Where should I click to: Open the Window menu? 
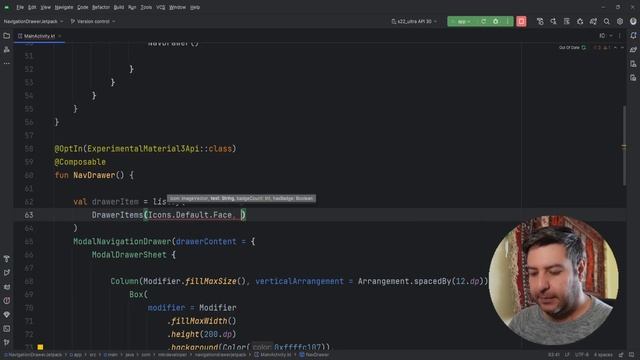(x=177, y=7)
